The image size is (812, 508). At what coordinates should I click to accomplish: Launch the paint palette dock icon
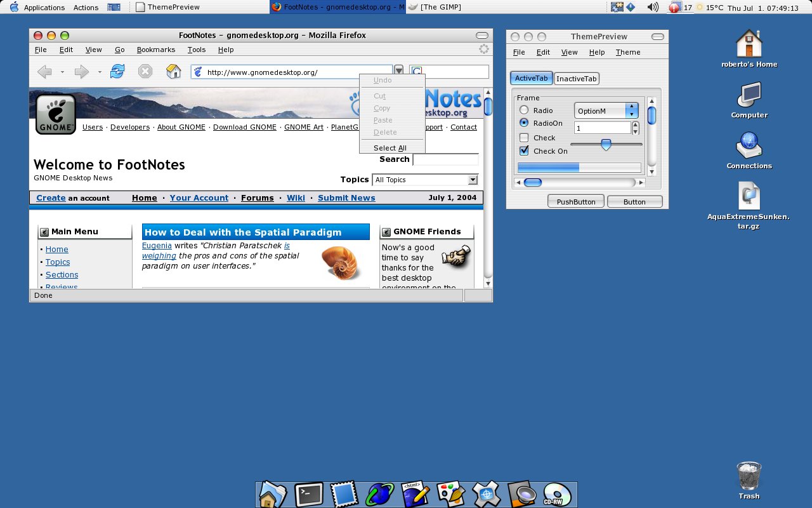tap(451, 495)
